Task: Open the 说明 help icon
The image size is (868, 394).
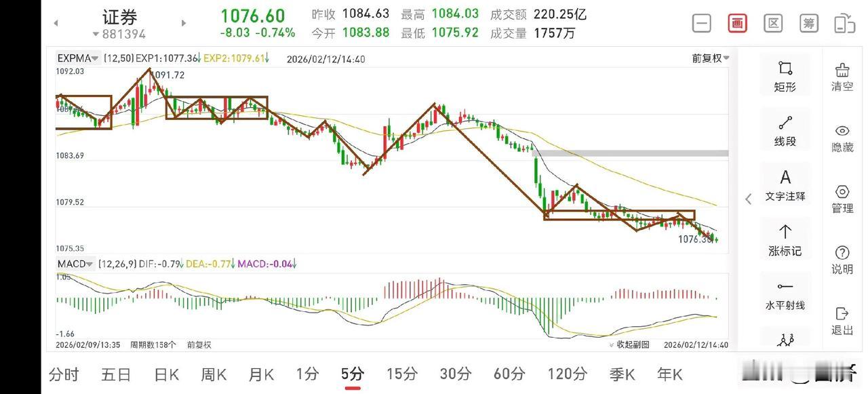Action: click(842, 260)
